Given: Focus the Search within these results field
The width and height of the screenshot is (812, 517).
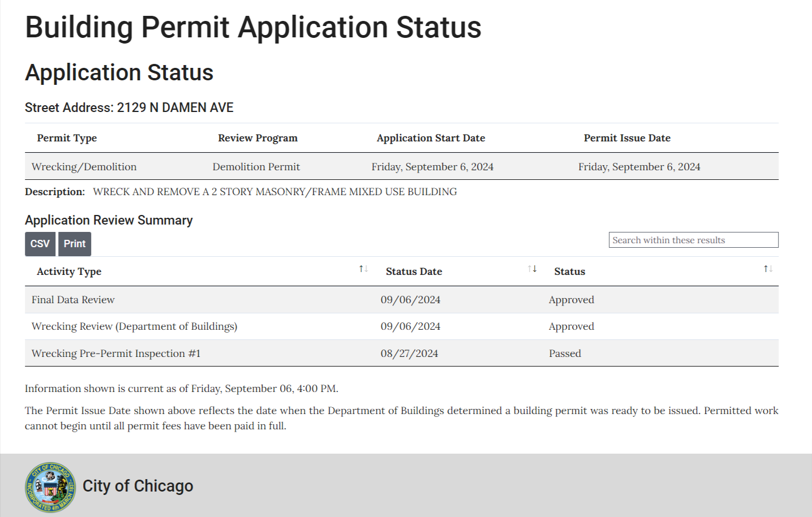Looking at the screenshot, I should point(693,240).
